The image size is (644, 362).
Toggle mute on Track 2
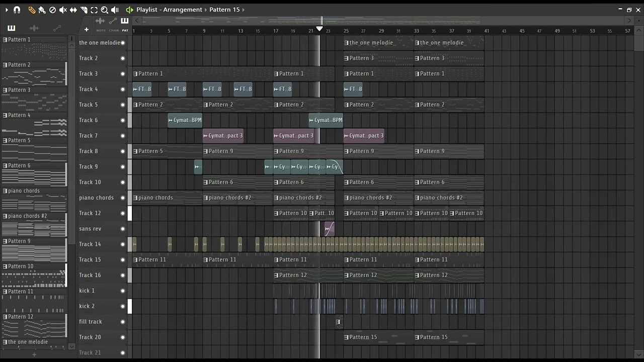click(123, 58)
